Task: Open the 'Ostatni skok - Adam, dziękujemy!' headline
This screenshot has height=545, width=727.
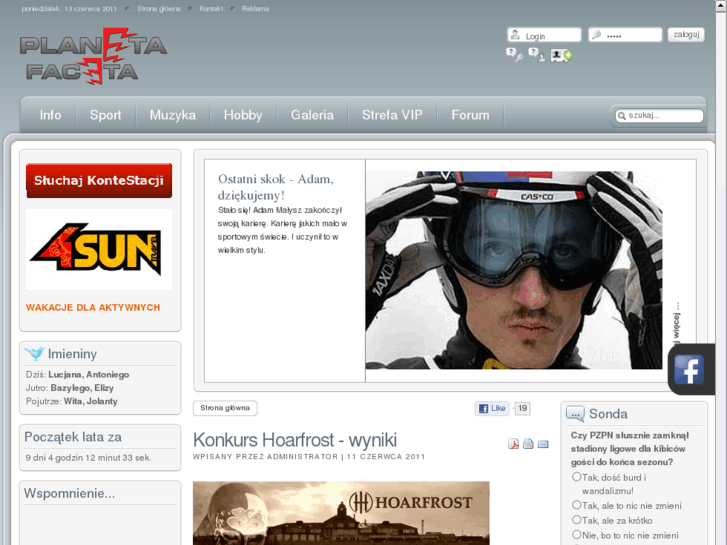Action: pos(276,186)
